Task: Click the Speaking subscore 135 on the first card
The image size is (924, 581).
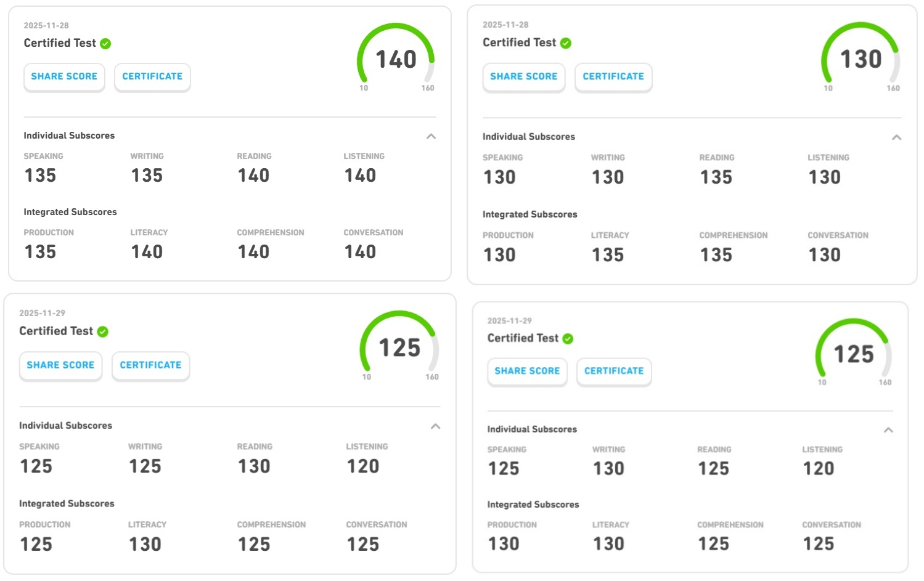Action: [x=40, y=176]
